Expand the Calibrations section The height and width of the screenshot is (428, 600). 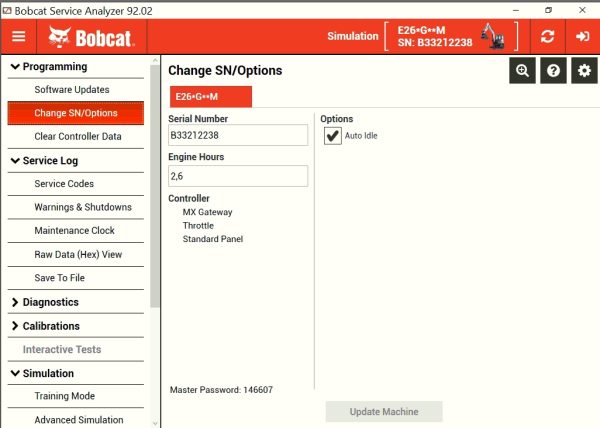tap(15, 326)
